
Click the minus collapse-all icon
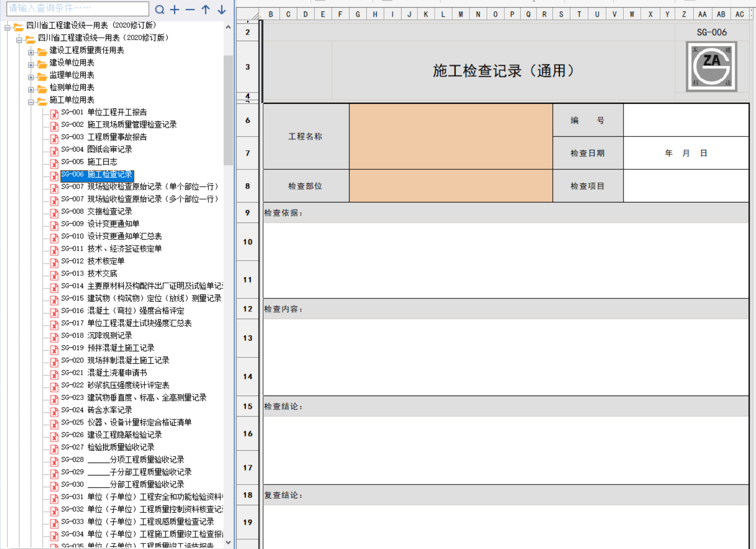pos(190,9)
